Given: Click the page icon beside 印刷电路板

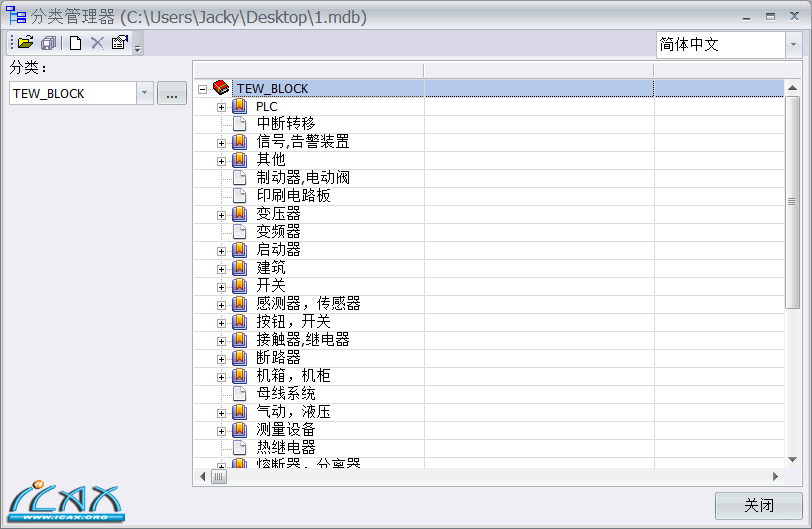Looking at the screenshot, I should pyautogui.click(x=239, y=196).
